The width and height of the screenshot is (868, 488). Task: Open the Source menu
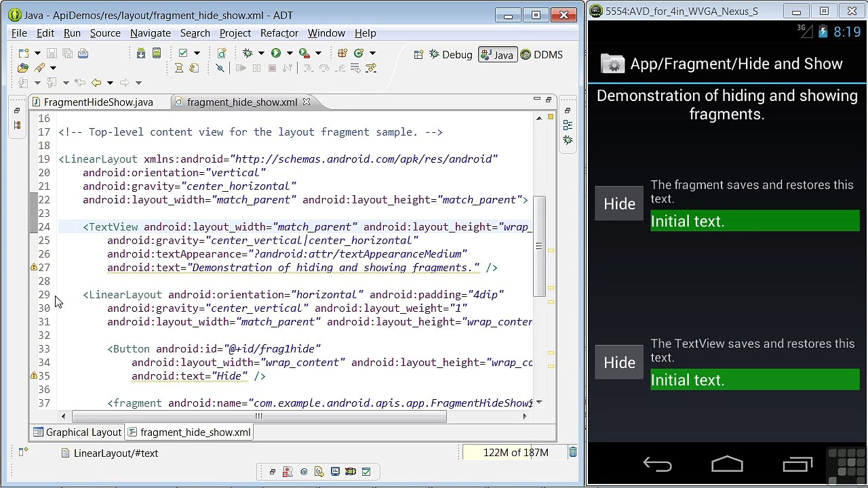tap(105, 33)
